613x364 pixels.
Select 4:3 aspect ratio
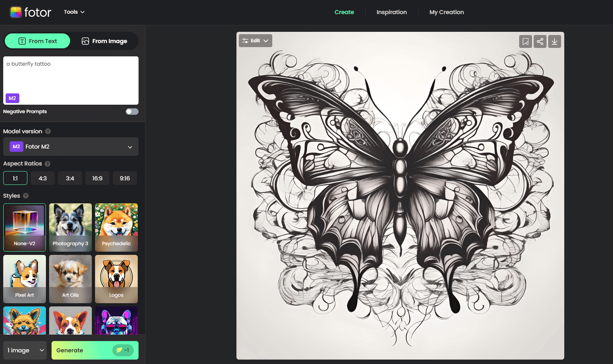(x=43, y=178)
